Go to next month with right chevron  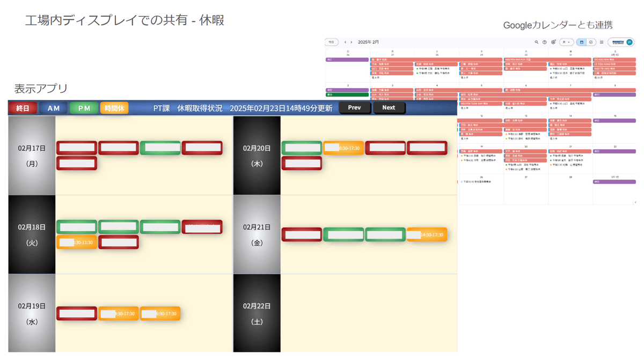pos(352,42)
